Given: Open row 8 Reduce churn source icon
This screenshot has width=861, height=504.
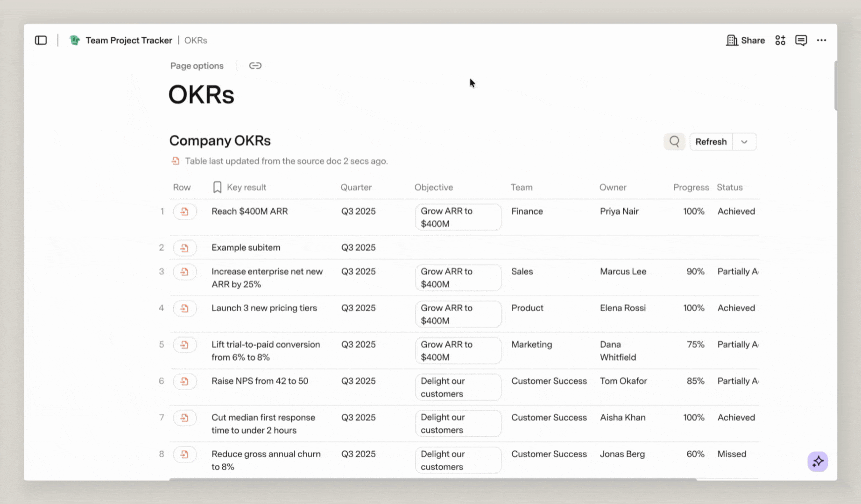Looking at the screenshot, I should click(184, 454).
